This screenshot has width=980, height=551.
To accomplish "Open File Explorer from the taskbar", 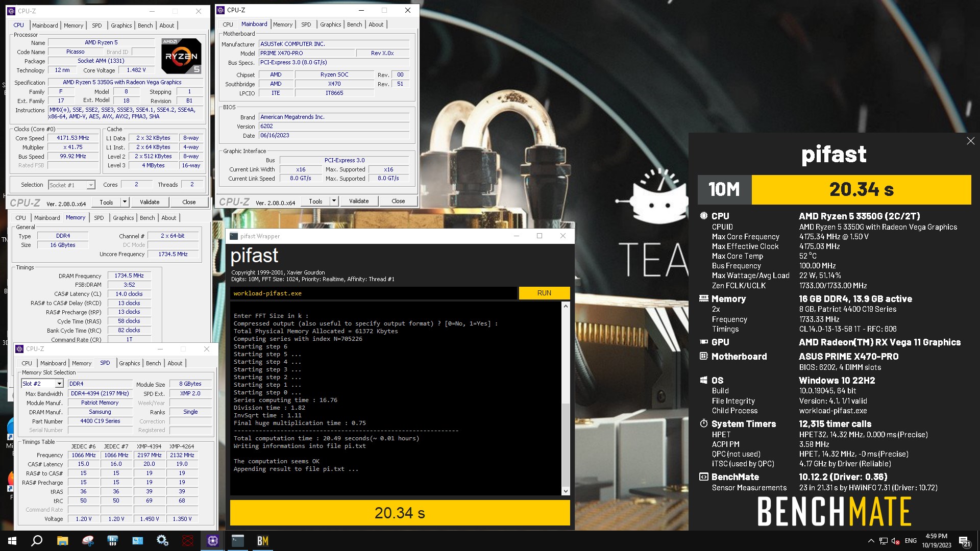I will pyautogui.click(x=62, y=541).
